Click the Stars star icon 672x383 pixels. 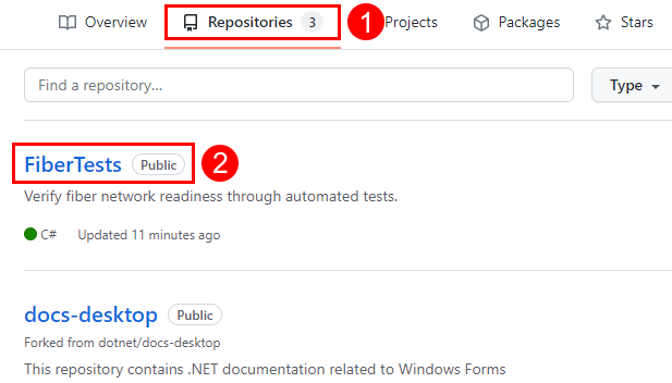(603, 22)
